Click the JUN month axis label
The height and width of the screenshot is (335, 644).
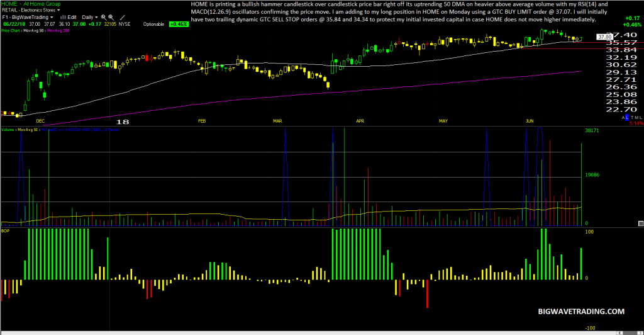(530, 122)
